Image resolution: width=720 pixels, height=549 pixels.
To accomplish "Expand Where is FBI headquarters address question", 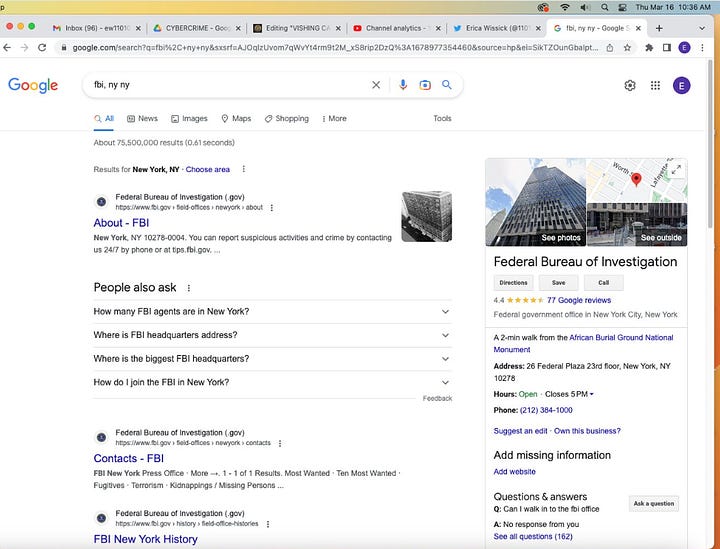I will click(x=272, y=335).
